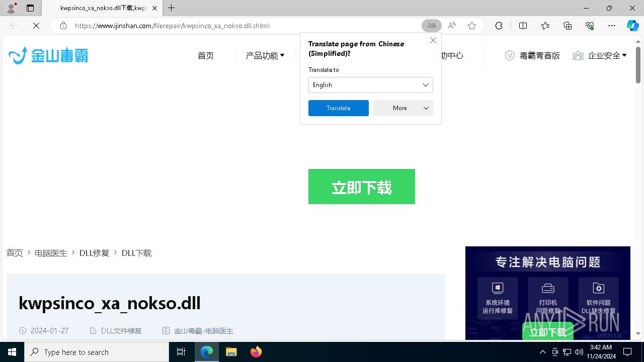
Task: Open File Explorer from the taskbar
Action: click(231, 352)
